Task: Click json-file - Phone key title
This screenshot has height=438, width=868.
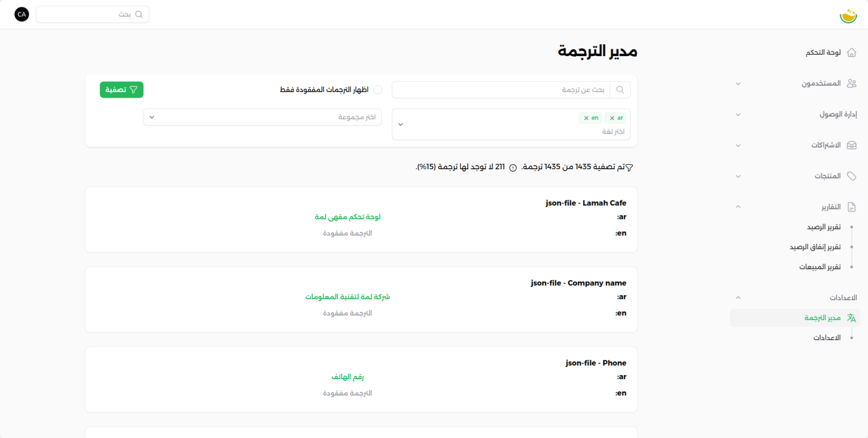Action: point(596,363)
